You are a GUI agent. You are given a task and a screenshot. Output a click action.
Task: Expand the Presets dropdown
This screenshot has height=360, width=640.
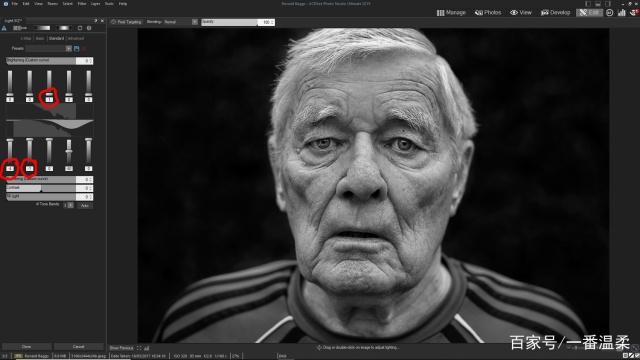(x=69, y=49)
